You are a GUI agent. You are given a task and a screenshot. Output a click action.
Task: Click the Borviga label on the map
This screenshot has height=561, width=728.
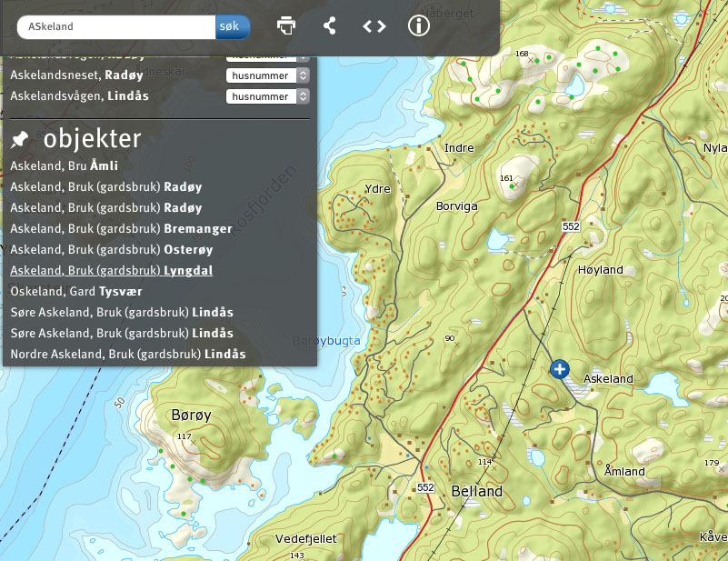click(457, 206)
